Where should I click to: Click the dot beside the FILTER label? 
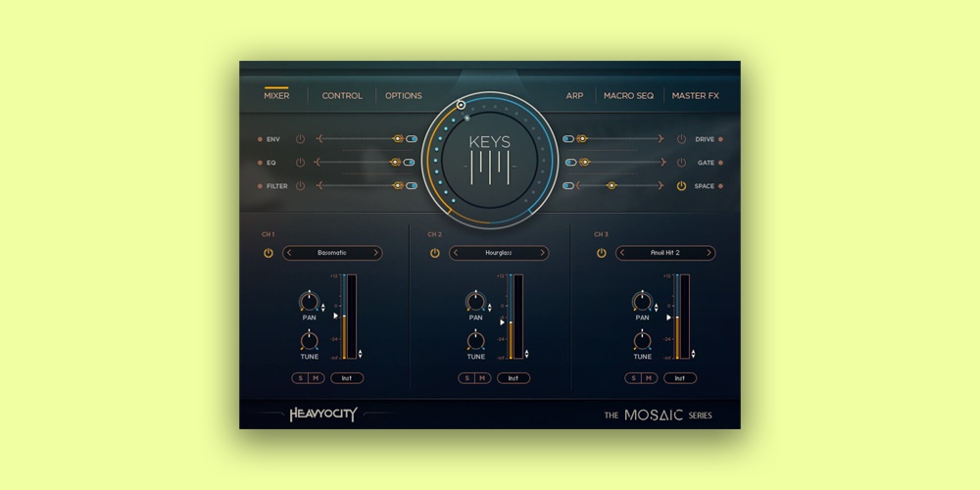[x=260, y=185]
